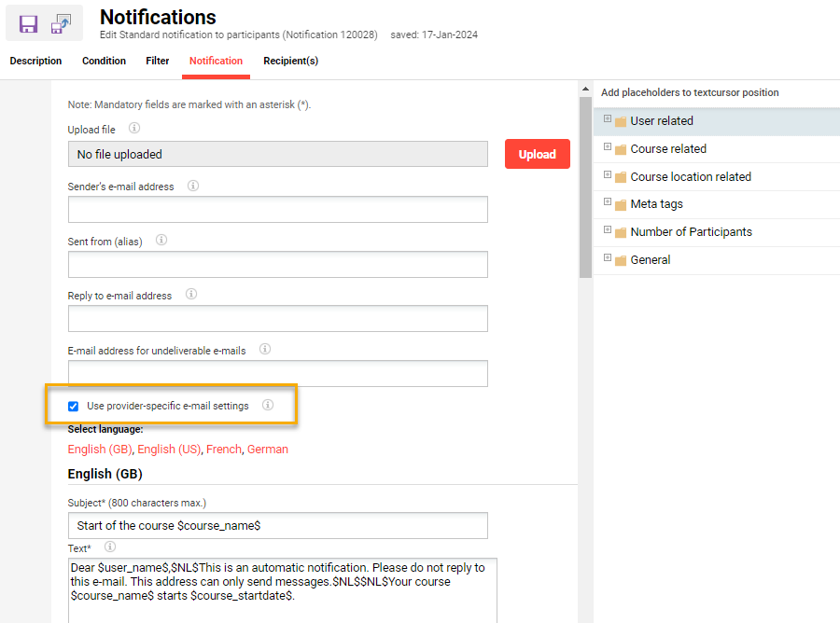840x623 pixels.
Task: Expand the Meta tags placeholder folder
Action: 608,202
